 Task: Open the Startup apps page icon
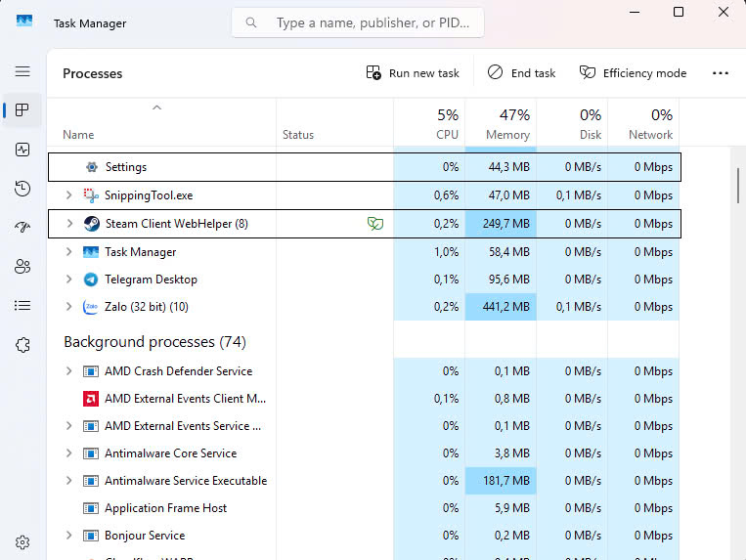click(22, 227)
